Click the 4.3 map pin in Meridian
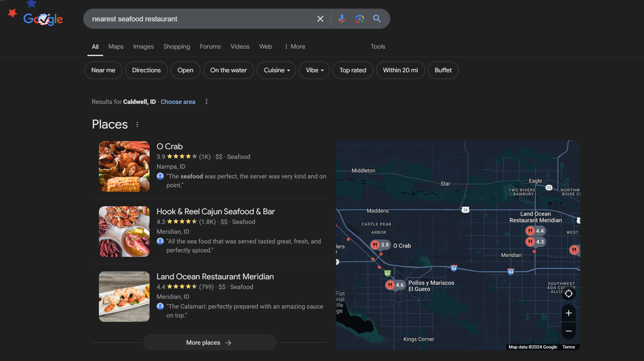This screenshot has width=644, height=361. click(x=536, y=242)
